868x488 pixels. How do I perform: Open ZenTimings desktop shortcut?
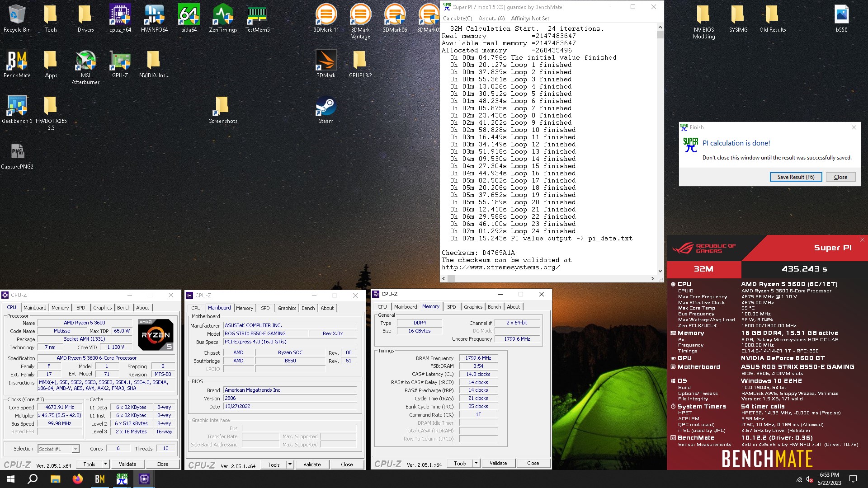pyautogui.click(x=223, y=18)
